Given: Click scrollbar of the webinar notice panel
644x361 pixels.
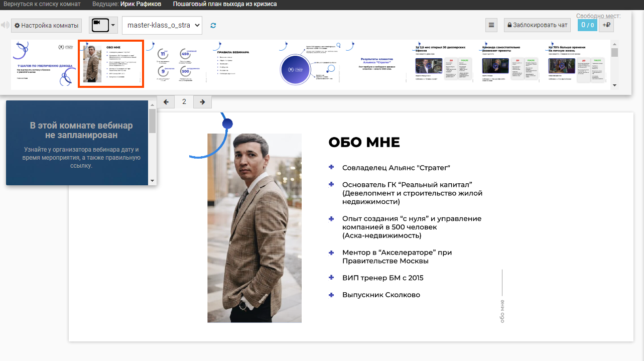Looking at the screenshot, I should (152, 122).
